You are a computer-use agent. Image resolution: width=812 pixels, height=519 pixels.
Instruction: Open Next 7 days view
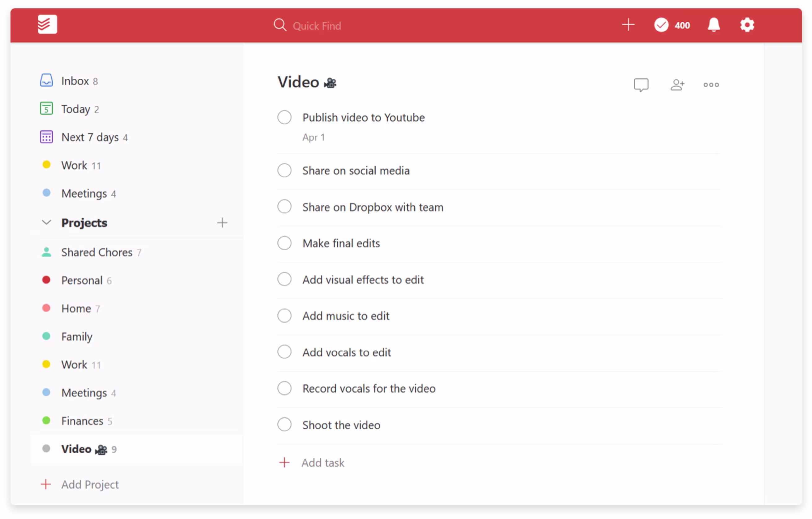[x=90, y=137]
